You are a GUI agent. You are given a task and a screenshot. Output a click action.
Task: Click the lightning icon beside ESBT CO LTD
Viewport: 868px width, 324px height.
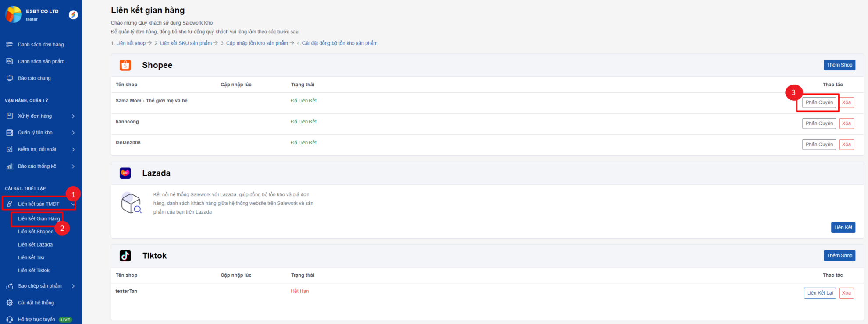(x=74, y=15)
